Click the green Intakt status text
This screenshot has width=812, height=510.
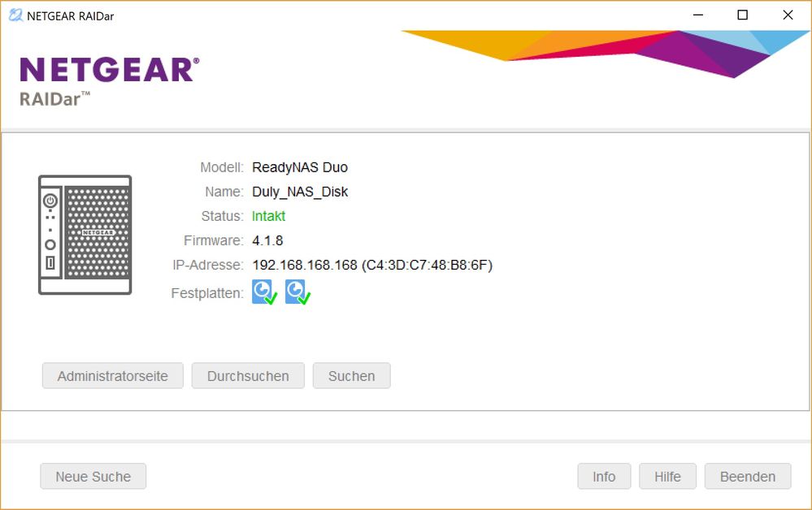pos(268,216)
